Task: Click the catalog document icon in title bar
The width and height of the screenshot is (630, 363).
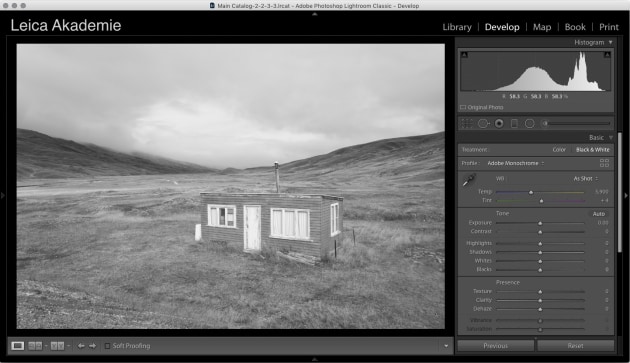Action: (x=212, y=6)
